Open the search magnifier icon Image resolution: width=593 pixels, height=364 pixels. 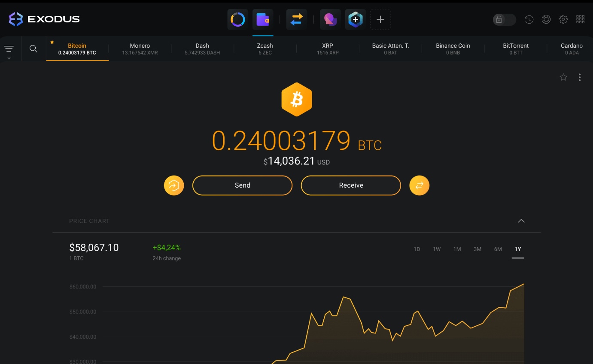coord(33,49)
